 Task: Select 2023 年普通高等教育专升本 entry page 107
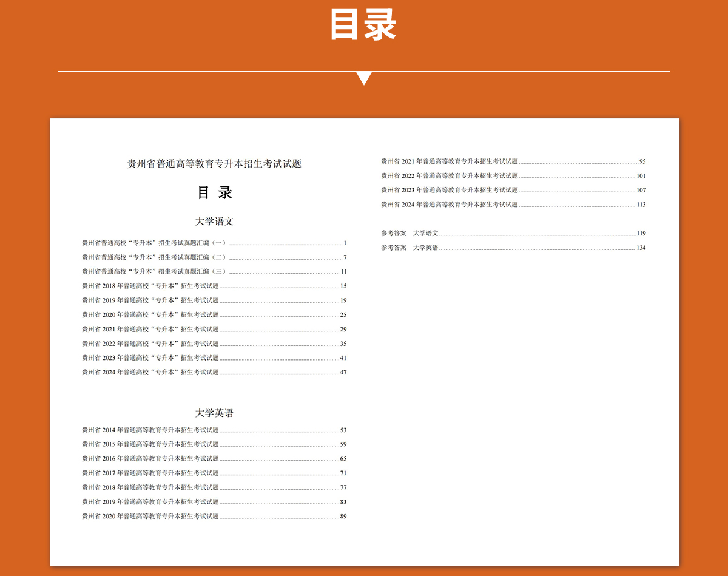coord(450,190)
